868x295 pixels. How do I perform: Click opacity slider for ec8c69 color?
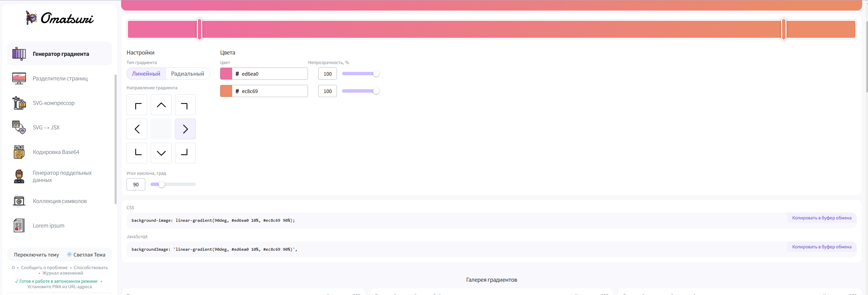(x=361, y=91)
